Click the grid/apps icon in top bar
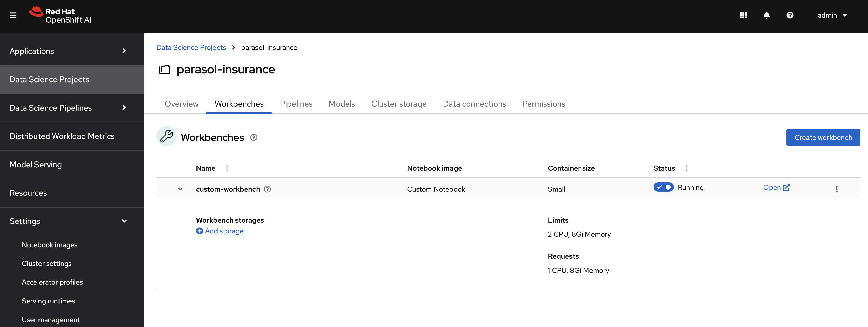Viewport: 868px width, 327px height. [x=743, y=15]
